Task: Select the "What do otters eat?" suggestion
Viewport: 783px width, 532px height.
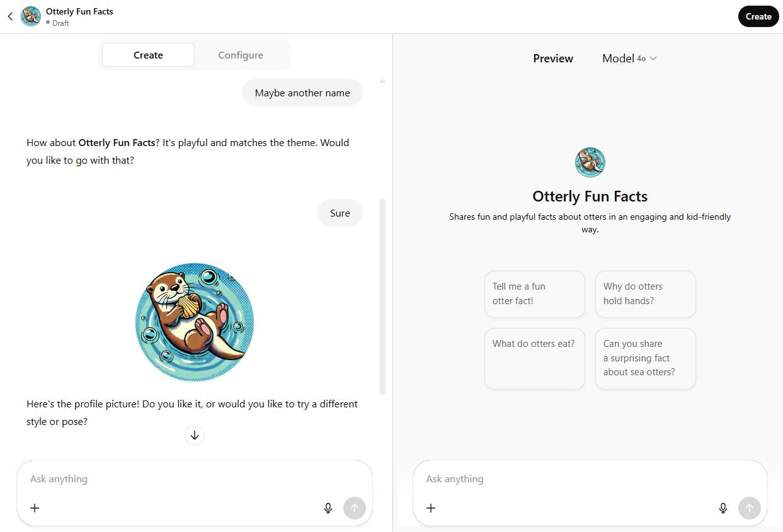Action: tap(534, 358)
